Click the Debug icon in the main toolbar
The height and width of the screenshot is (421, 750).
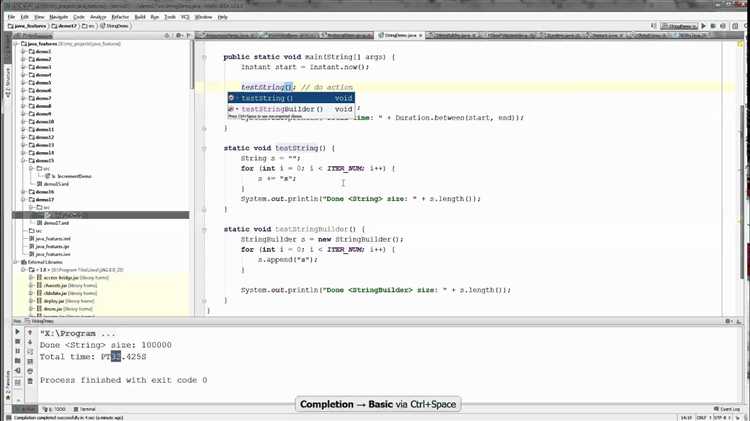713,26
